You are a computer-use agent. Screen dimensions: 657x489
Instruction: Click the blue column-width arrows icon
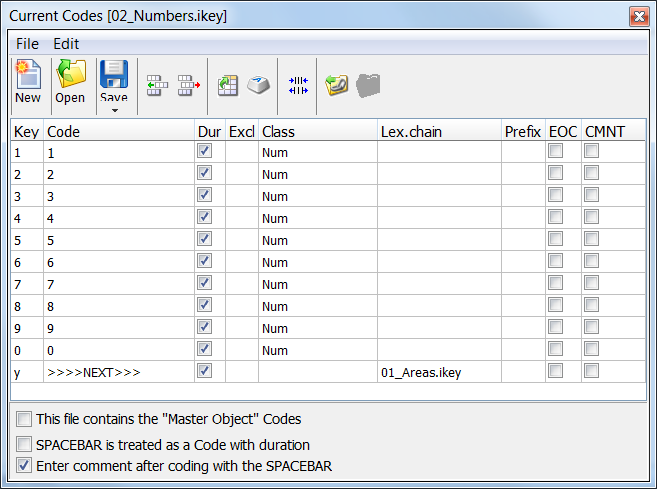[297, 86]
